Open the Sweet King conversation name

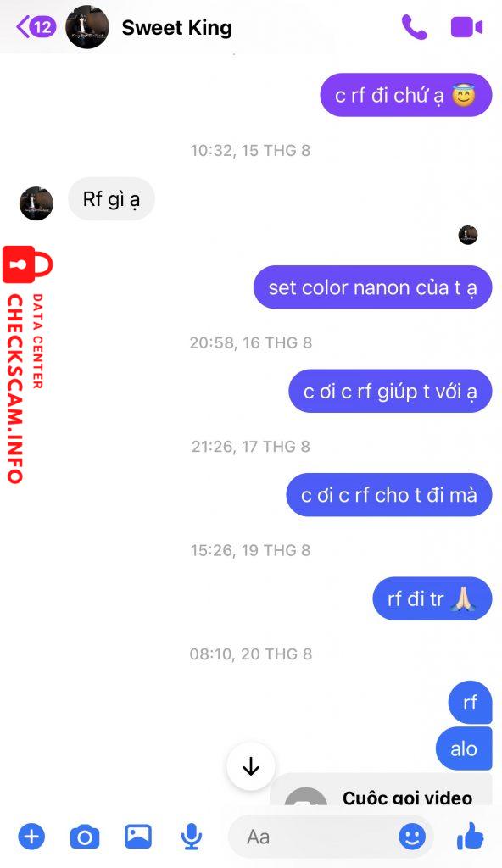tap(176, 27)
